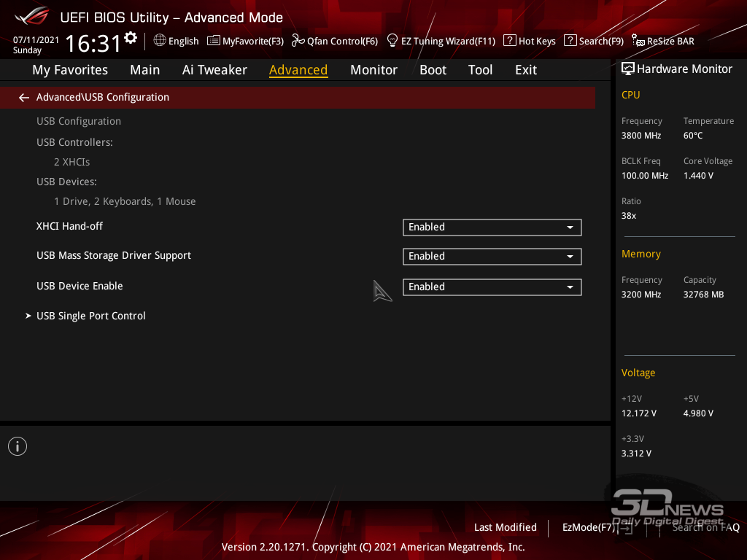Click the +12V reading 12.172 V
This screenshot has width=747, height=560.
pos(639,413)
